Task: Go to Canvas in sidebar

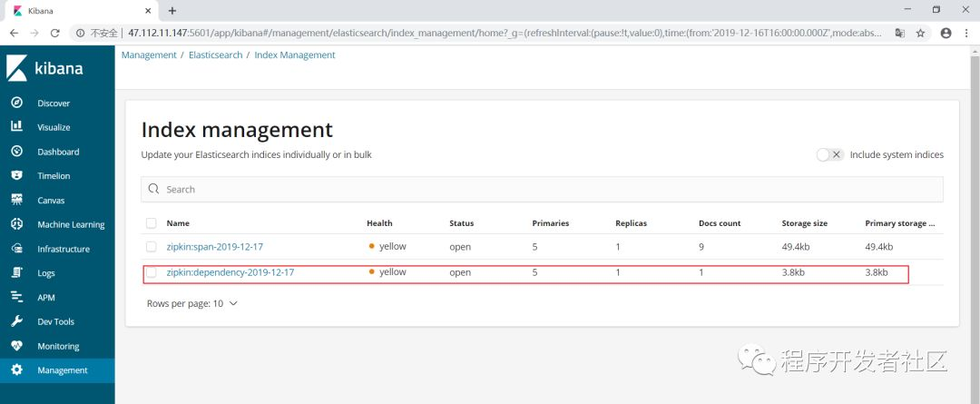Action: click(51, 200)
